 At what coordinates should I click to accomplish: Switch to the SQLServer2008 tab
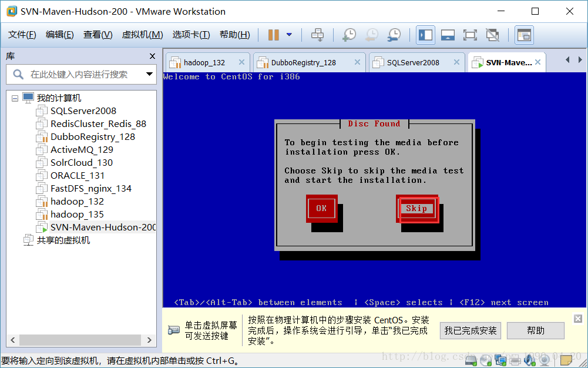tap(413, 63)
